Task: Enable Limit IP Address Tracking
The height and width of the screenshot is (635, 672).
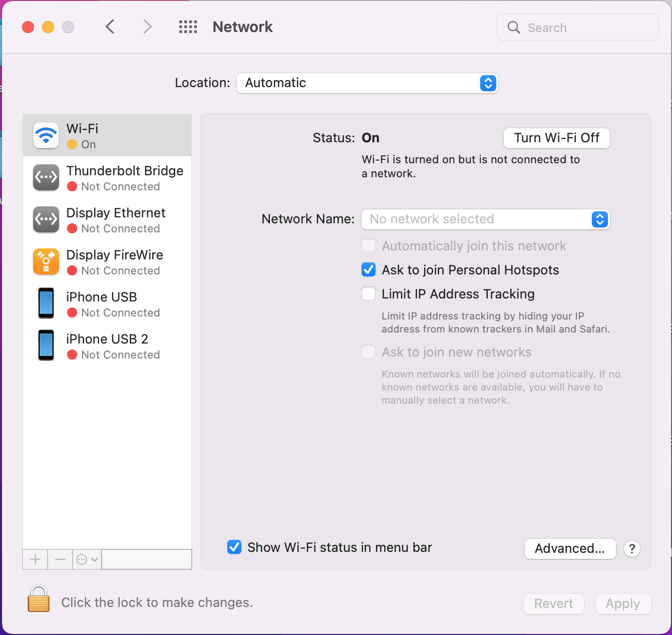Action: tap(368, 293)
